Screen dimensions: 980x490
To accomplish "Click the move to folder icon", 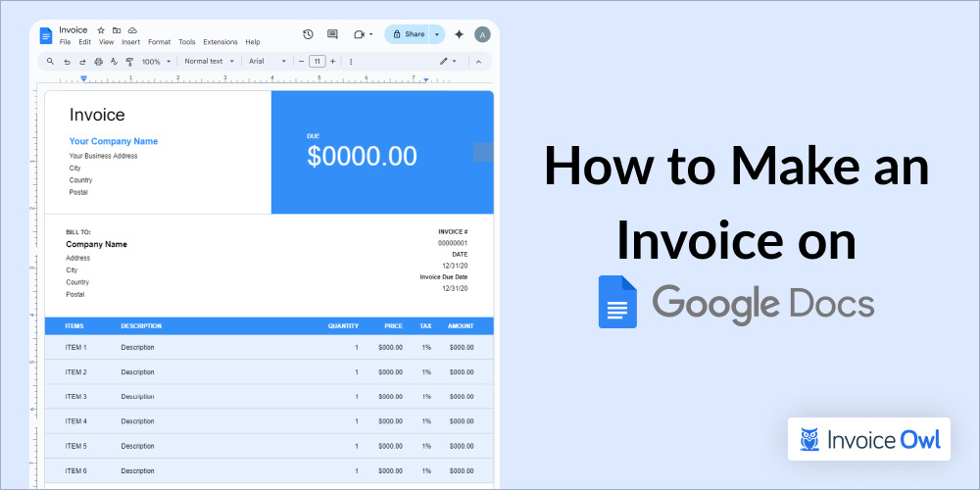I will [x=117, y=30].
